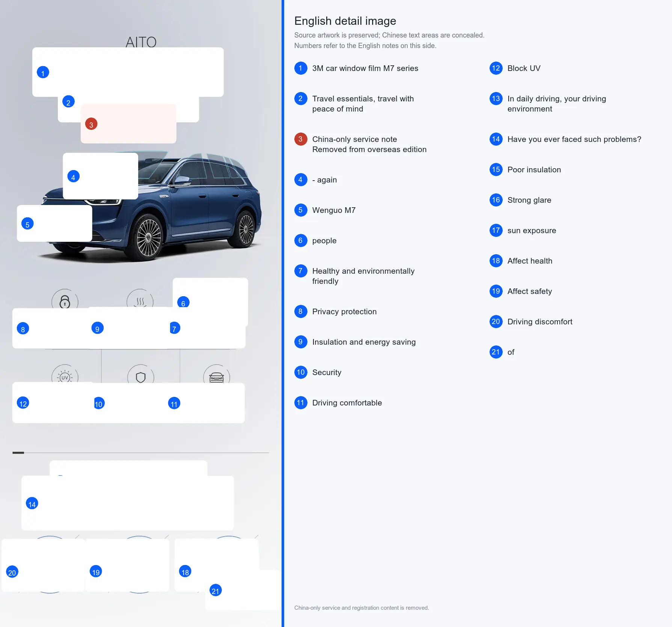Viewport: 672px width, 627px height.
Task: Select the 'Poor insulation' entry
Action: click(x=534, y=170)
